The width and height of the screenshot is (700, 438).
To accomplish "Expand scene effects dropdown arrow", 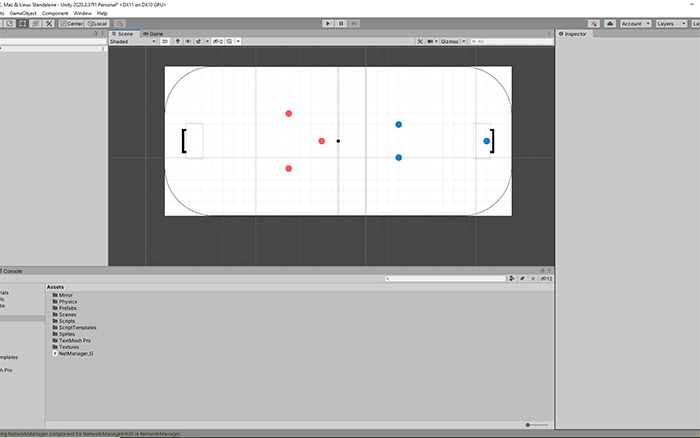I will click(x=207, y=42).
